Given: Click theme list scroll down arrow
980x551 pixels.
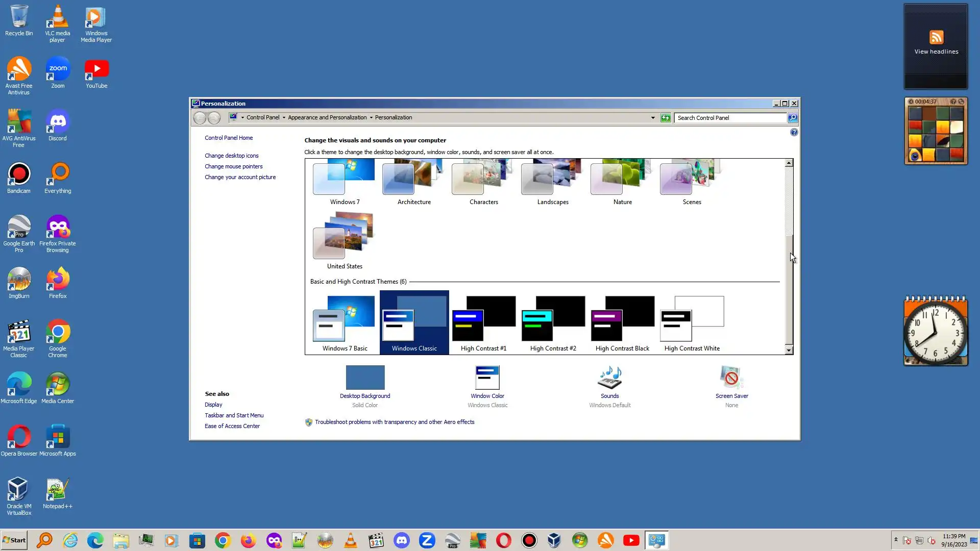Looking at the screenshot, I should click(x=789, y=350).
